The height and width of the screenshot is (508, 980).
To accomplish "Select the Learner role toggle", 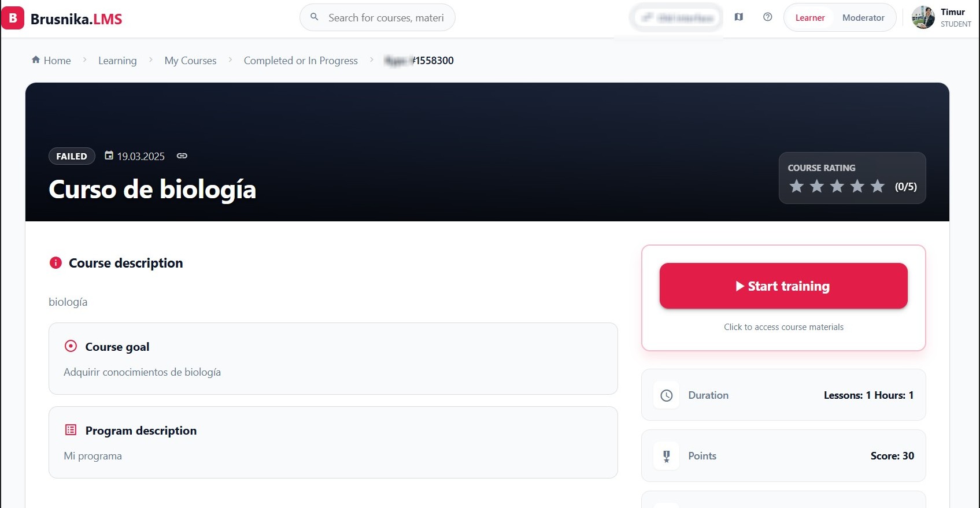I will pyautogui.click(x=809, y=18).
